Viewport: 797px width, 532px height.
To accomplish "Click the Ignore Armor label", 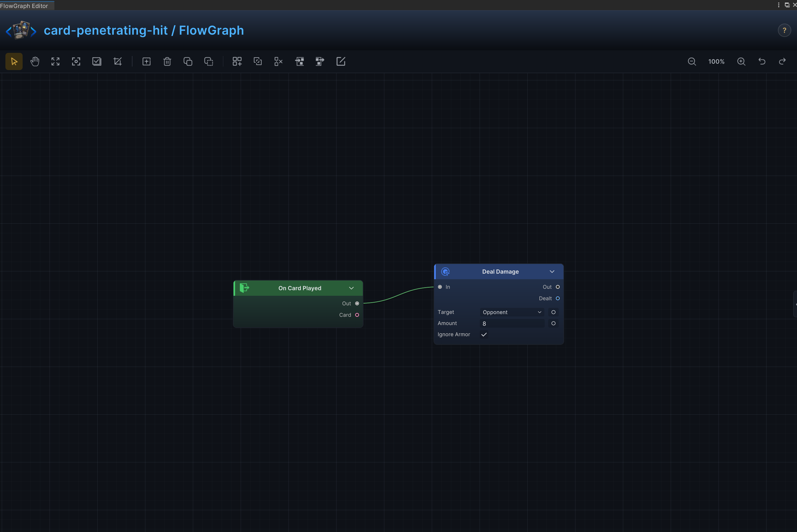I will pos(454,335).
